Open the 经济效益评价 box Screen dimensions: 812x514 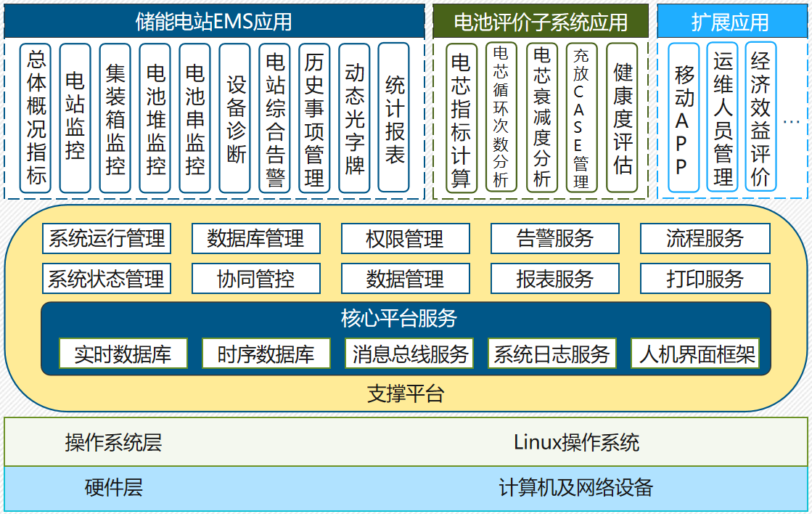[760, 117]
